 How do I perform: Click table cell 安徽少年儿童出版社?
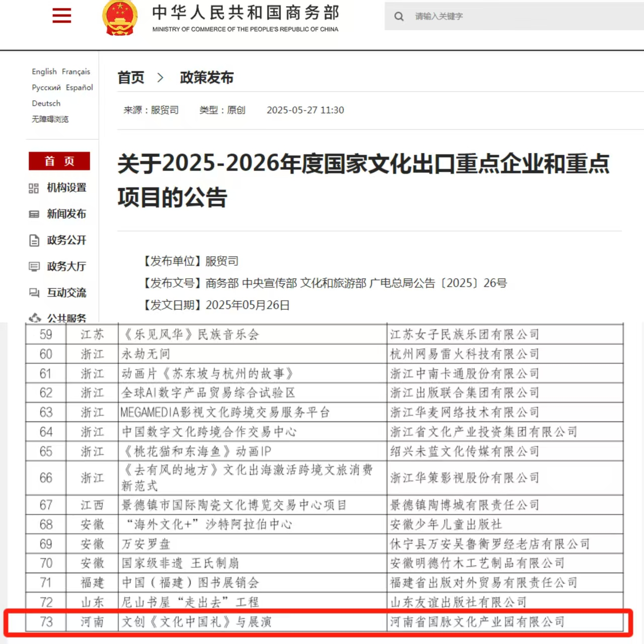[505, 525]
